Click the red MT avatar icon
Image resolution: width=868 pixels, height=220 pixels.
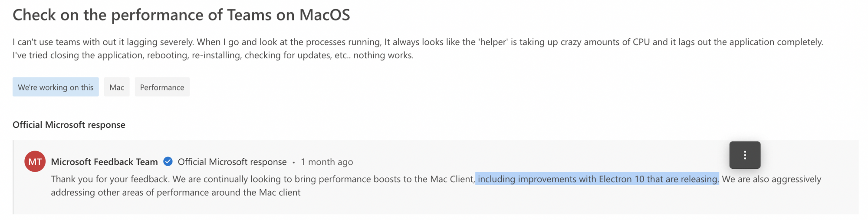pyautogui.click(x=35, y=162)
